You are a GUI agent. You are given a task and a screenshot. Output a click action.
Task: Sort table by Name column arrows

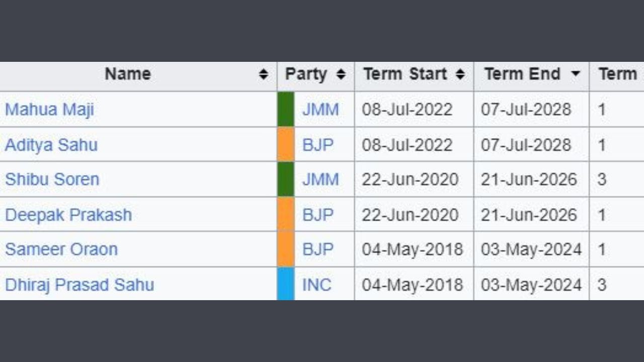point(263,75)
